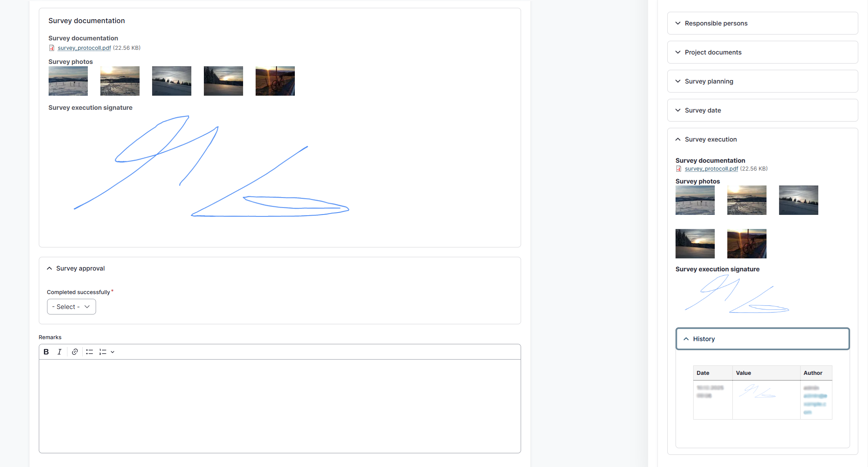Open survey_protocoll.pdf link in sidebar

pos(711,169)
